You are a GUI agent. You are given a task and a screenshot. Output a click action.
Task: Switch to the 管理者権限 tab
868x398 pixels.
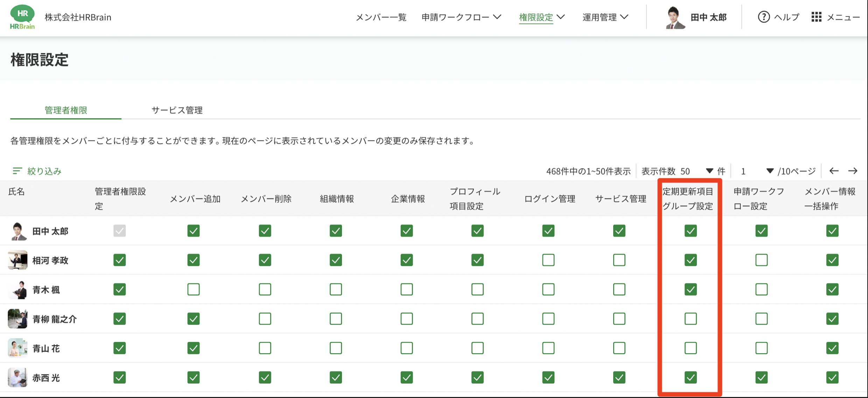[66, 110]
